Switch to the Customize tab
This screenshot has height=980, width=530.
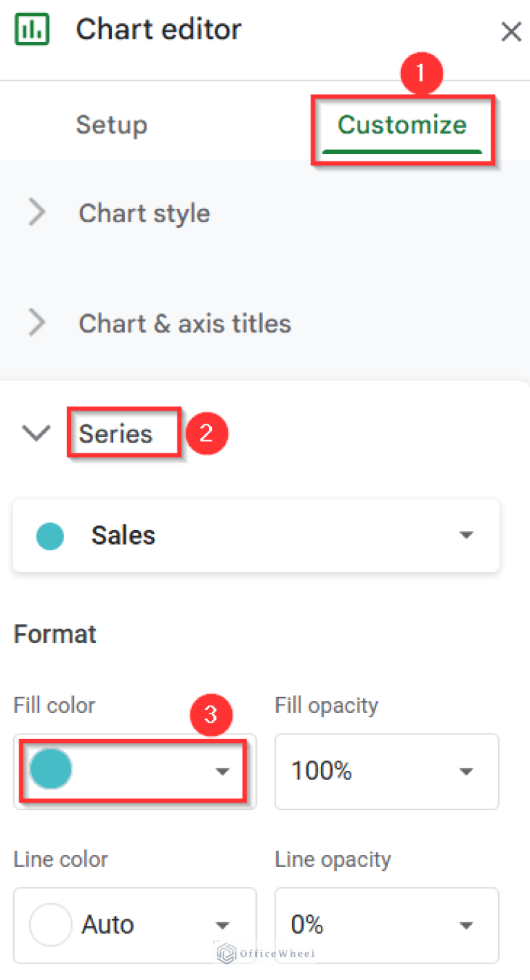click(x=402, y=125)
